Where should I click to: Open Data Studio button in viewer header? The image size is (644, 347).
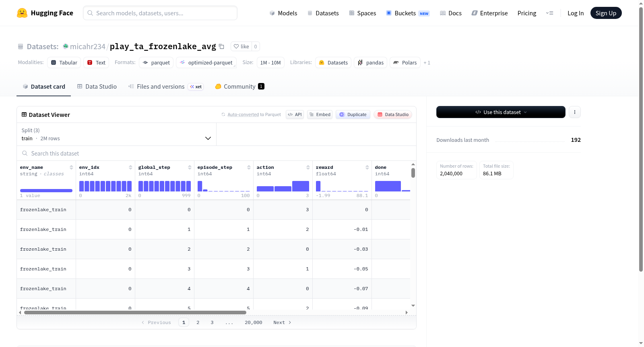pos(393,114)
